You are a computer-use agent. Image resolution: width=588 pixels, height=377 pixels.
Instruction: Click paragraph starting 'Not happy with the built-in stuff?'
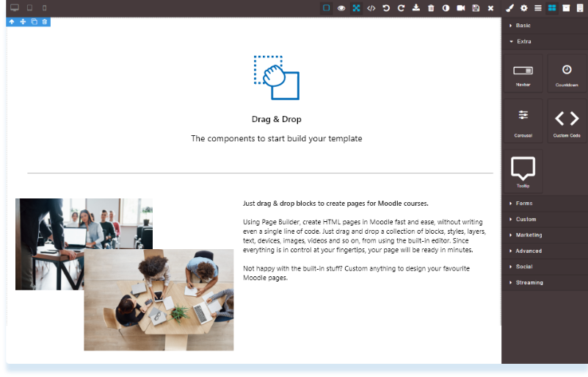[x=356, y=273]
